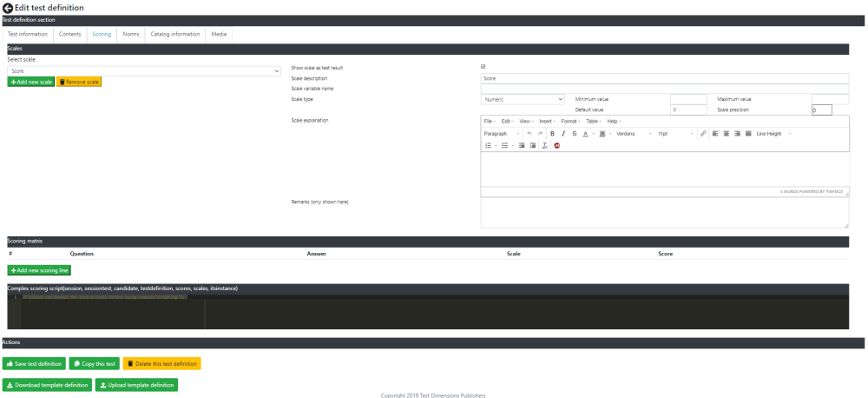Viewport: 868px width, 398px height.
Task: Open the Scale type Numeric dropdown
Action: [x=523, y=99]
